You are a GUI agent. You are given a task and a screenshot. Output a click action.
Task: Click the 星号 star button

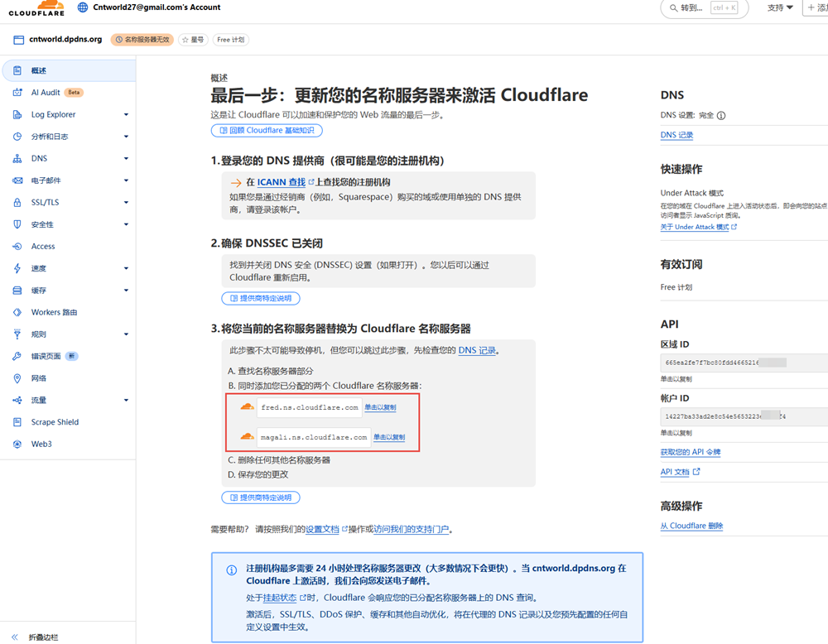(193, 40)
